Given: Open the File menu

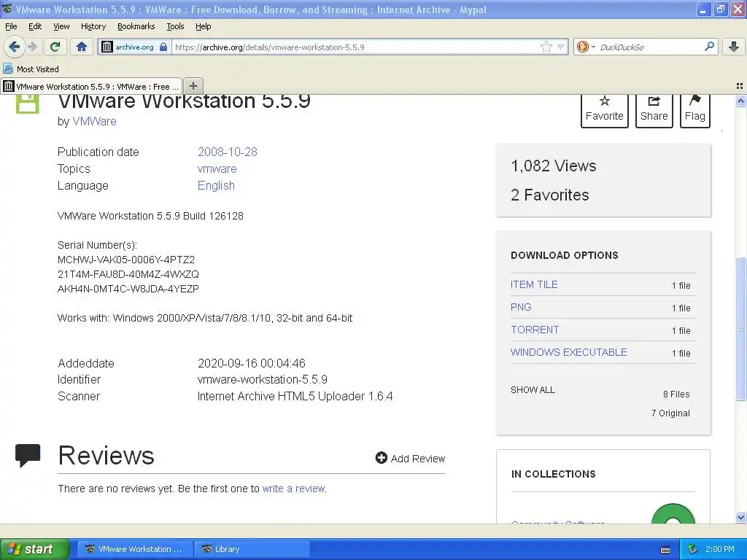Looking at the screenshot, I should (x=11, y=26).
